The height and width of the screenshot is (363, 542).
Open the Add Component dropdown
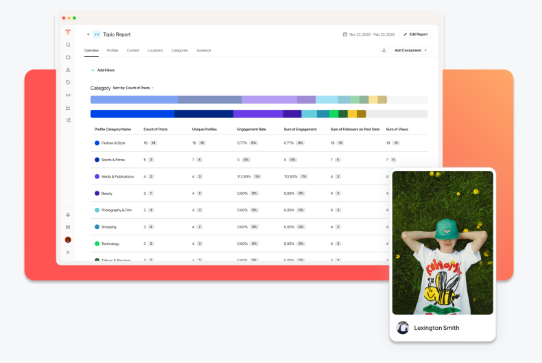pyautogui.click(x=411, y=50)
